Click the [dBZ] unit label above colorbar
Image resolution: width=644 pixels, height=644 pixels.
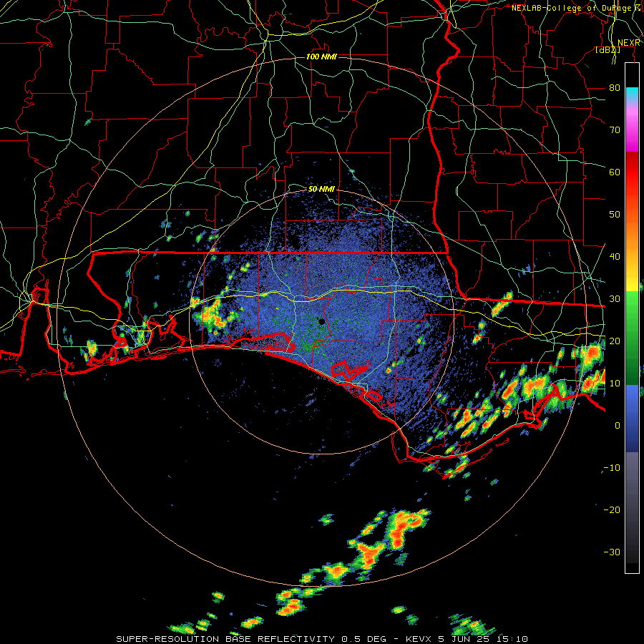[608, 50]
